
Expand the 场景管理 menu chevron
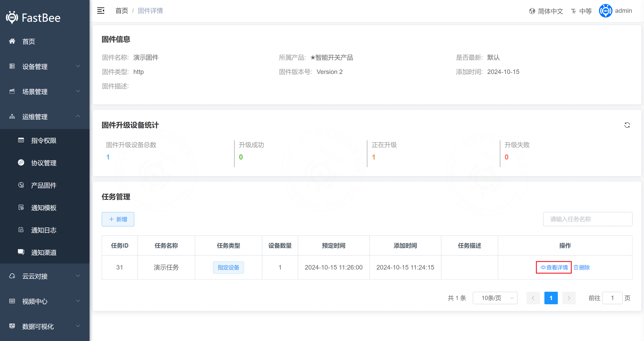click(78, 91)
